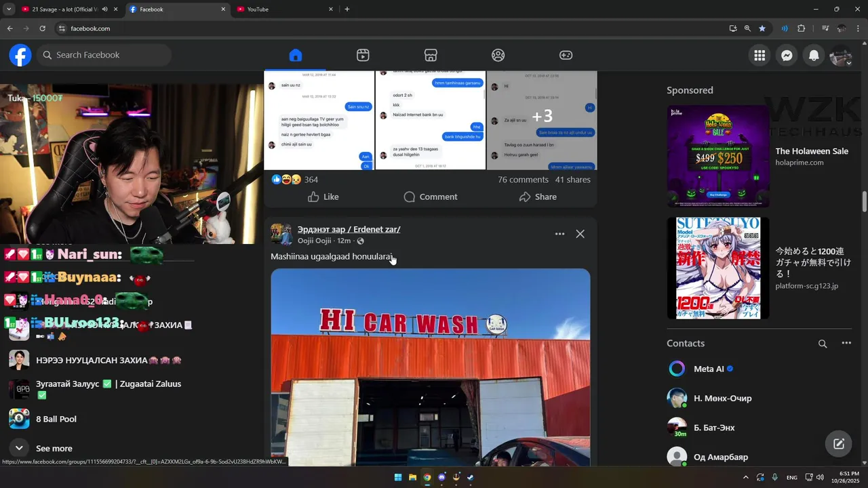Open the Facebook Home feed icon

(295, 55)
